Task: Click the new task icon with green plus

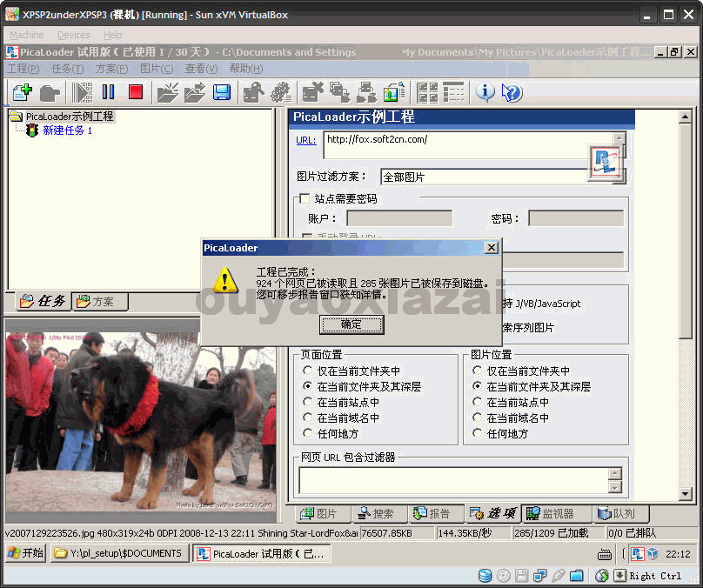Action: [23, 92]
